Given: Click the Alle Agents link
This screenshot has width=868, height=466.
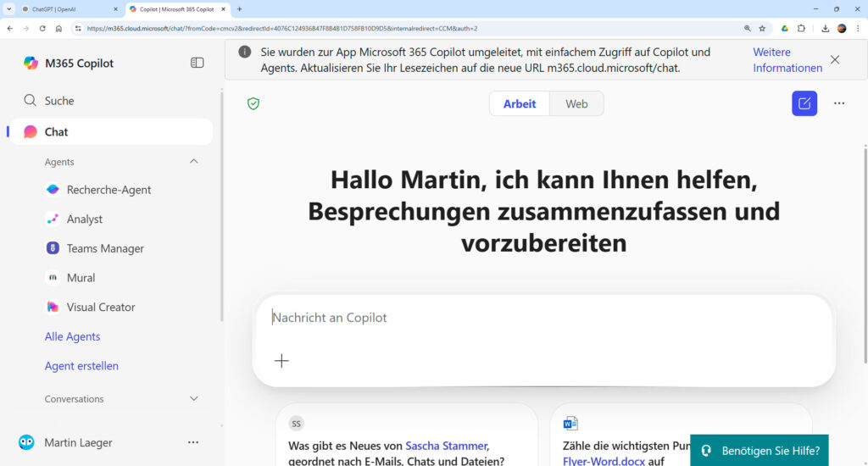Looking at the screenshot, I should [x=73, y=336].
